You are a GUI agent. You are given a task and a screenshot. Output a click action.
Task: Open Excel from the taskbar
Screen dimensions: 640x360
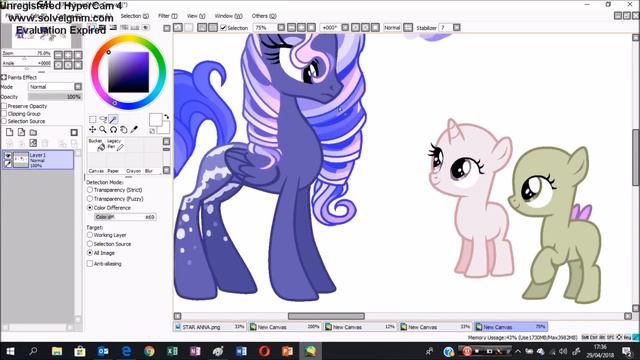tap(172, 351)
